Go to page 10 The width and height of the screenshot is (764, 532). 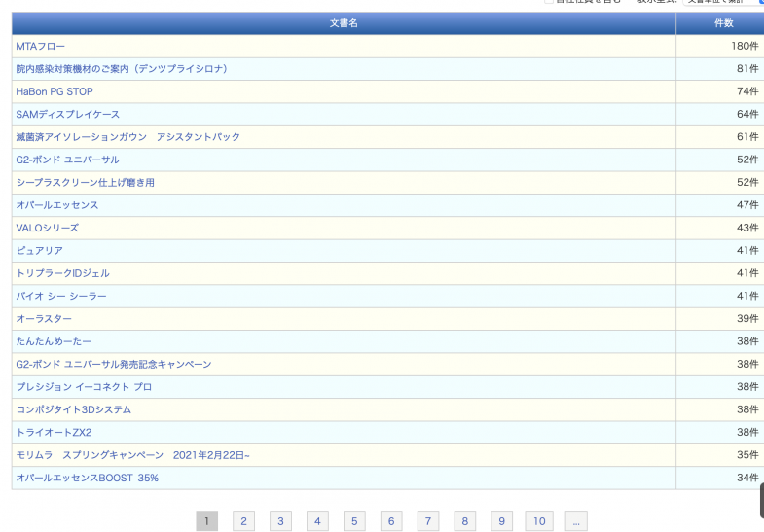(539, 521)
